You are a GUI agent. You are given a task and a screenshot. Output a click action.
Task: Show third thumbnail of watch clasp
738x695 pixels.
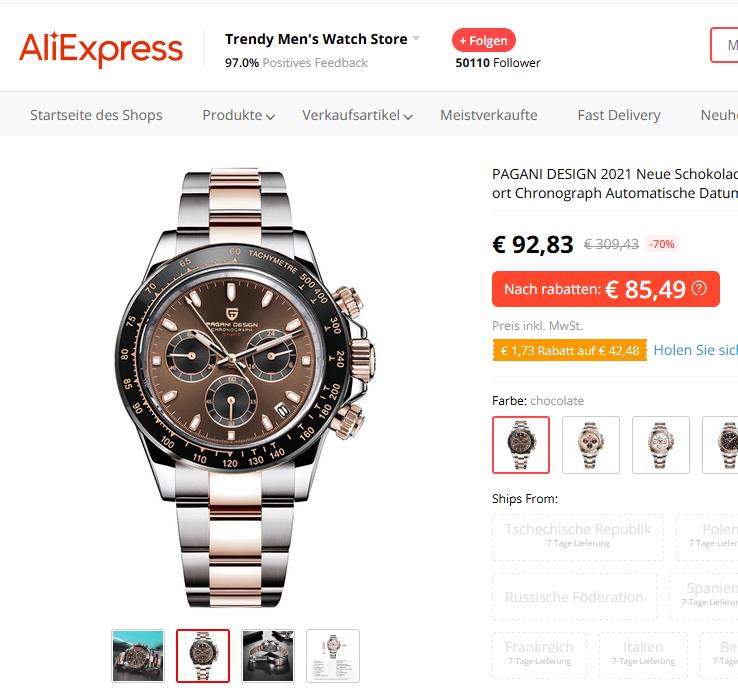268,656
